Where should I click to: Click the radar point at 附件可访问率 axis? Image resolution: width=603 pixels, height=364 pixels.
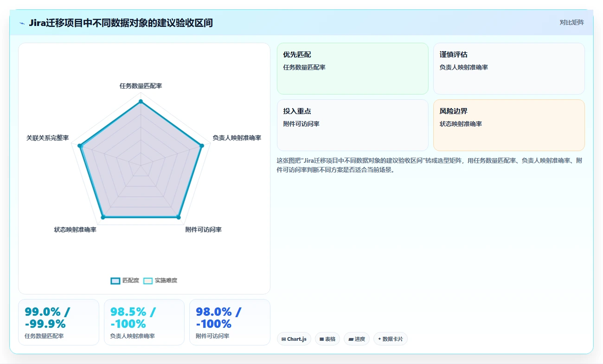coord(178,217)
